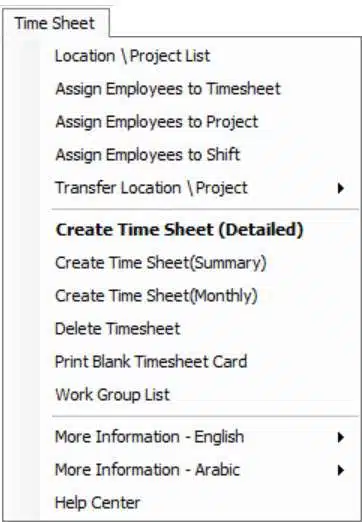Expand More Information - Arabic submenu arrow

click(340, 470)
